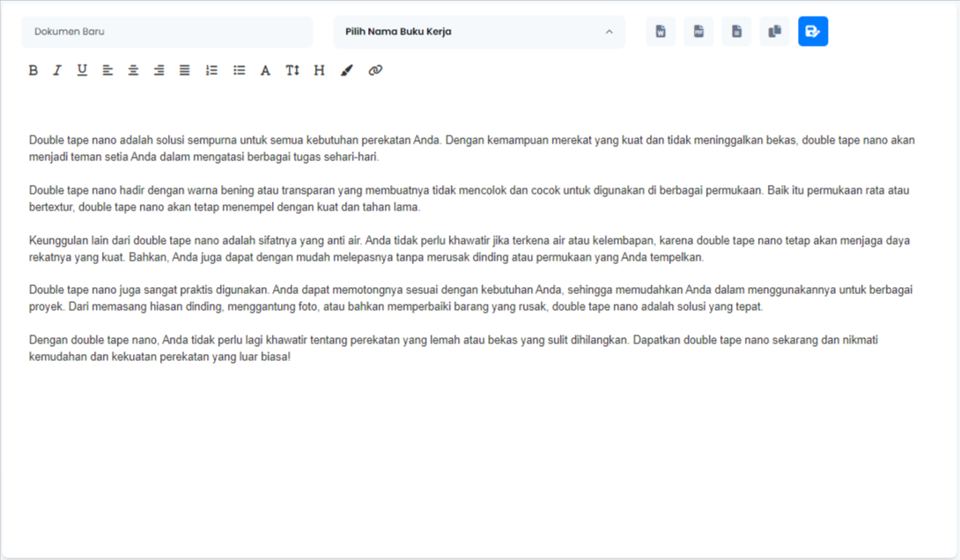Open the Pilih Nama Buku Kerja dropdown
The width and height of the screenshot is (960, 560).
pos(479,32)
